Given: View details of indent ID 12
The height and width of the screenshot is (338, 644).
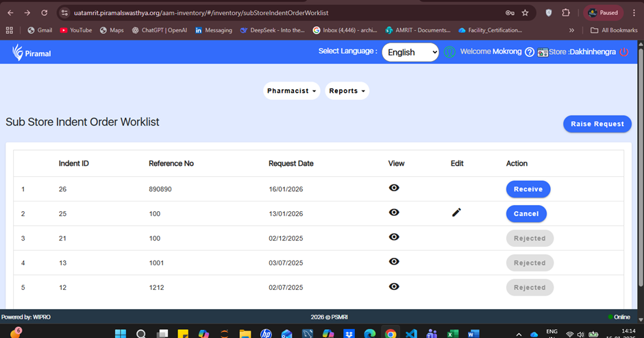Looking at the screenshot, I should 394,287.
